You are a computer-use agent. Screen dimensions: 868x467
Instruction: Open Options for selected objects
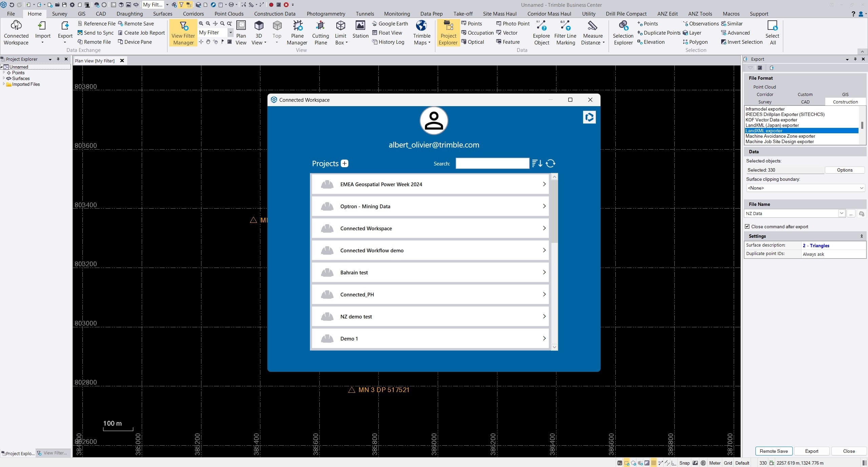coord(845,170)
